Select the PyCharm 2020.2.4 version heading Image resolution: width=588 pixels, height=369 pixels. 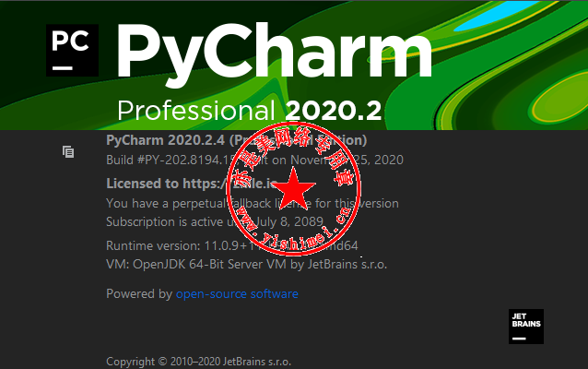[237, 140]
